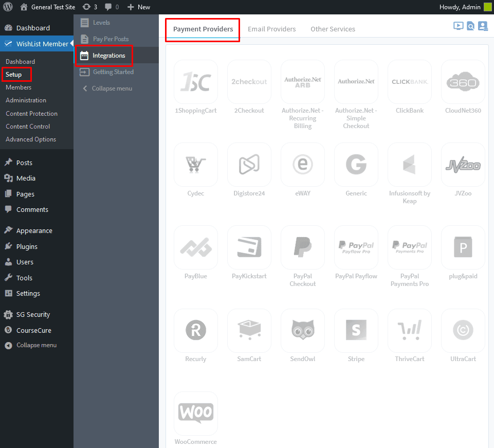Click the search help icon at top right
The height and width of the screenshot is (448, 494).
pos(471,26)
